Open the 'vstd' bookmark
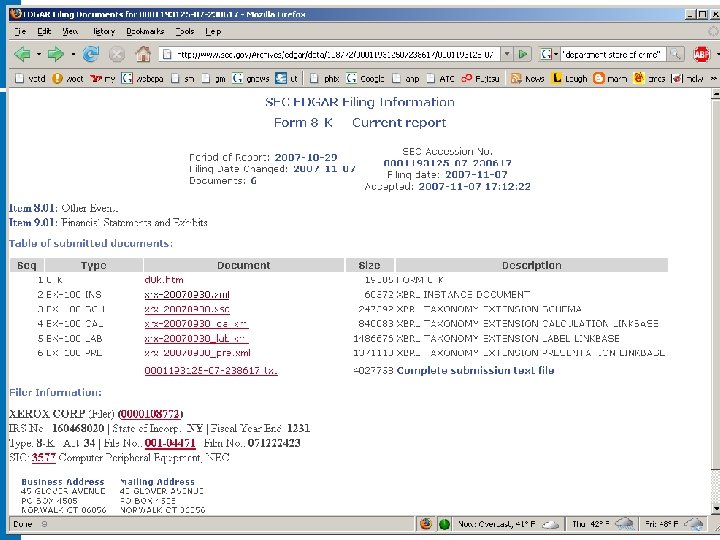The height and width of the screenshot is (540, 720). [30, 79]
